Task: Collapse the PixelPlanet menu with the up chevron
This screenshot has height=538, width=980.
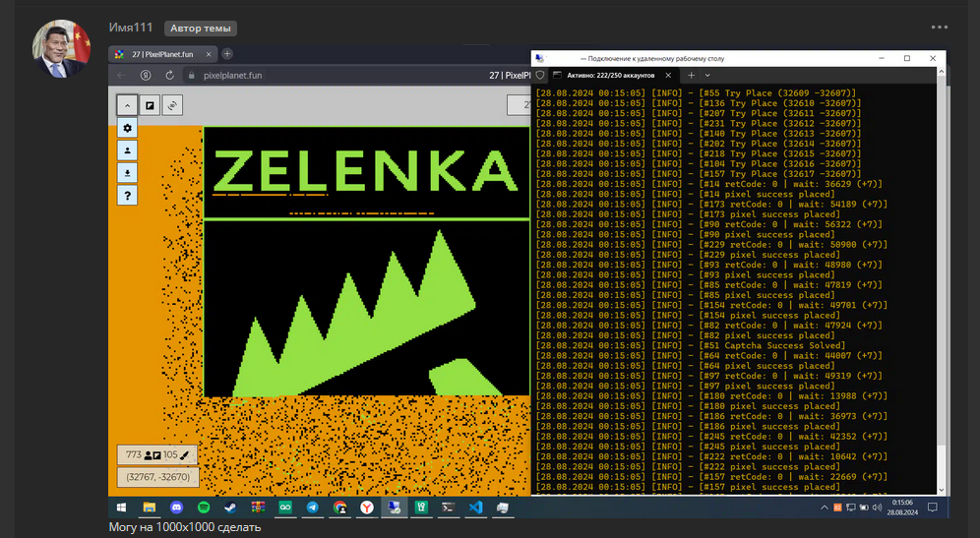Action: [x=127, y=105]
